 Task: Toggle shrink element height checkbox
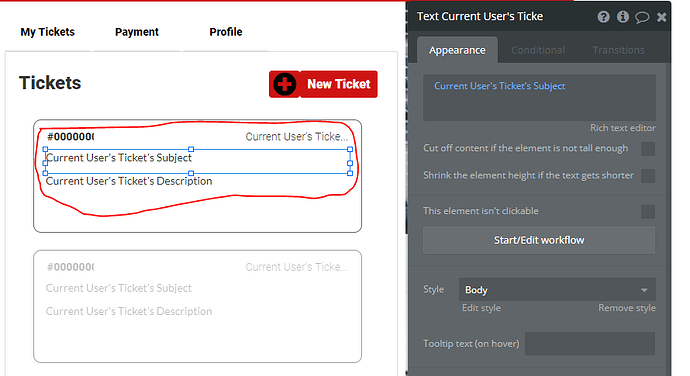pos(648,176)
